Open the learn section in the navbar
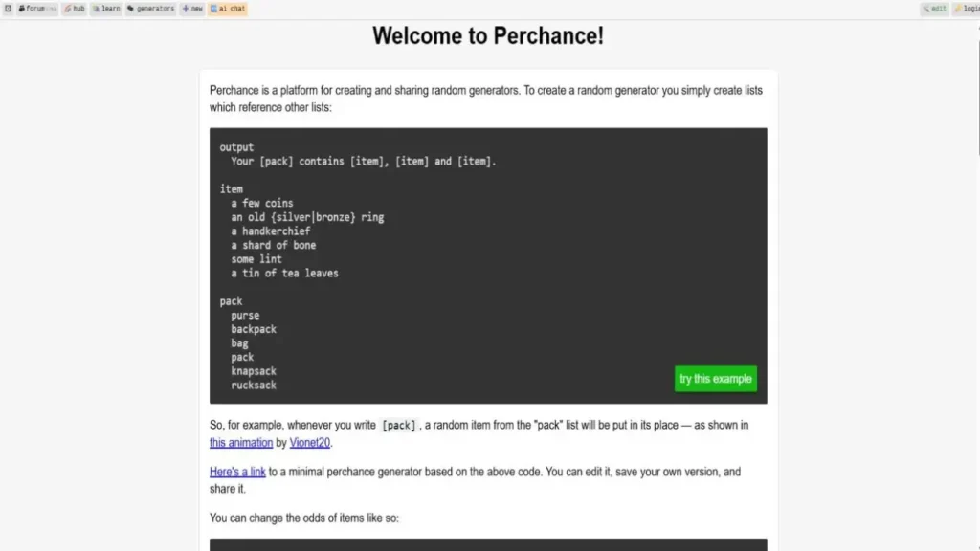Image resolution: width=980 pixels, height=551 pixels. (105, 9)
